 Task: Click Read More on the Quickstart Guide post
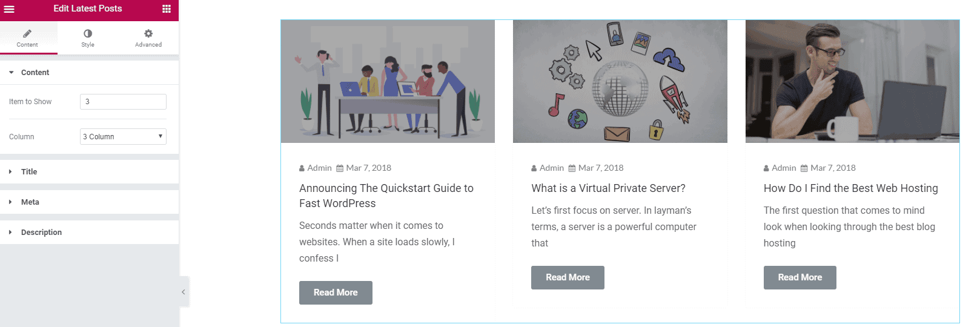[336, 293]
